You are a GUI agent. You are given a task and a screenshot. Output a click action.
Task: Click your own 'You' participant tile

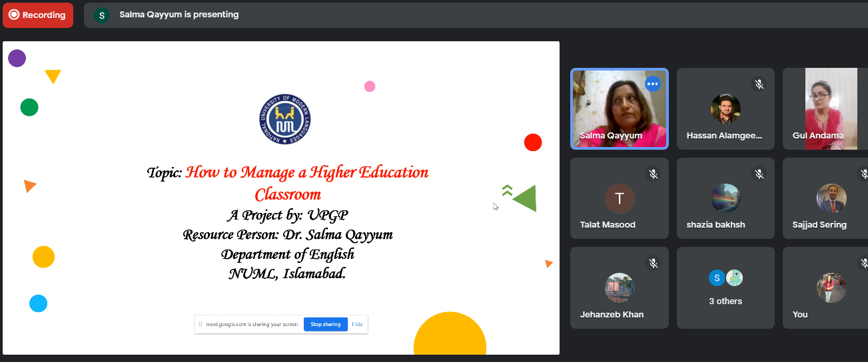point(826,288)
